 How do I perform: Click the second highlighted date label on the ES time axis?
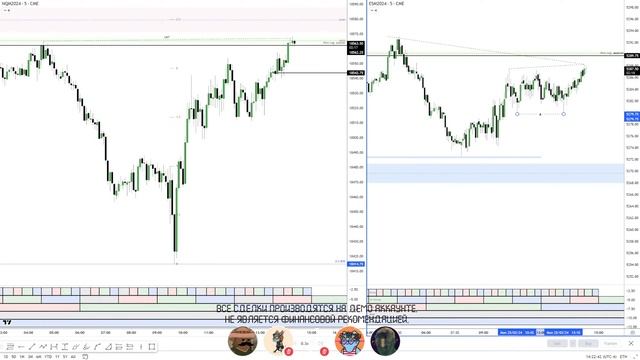(x=563, y=333)
